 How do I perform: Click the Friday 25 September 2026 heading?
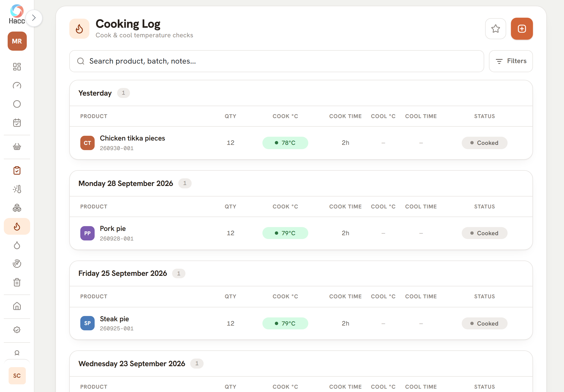tap(123, 273)
